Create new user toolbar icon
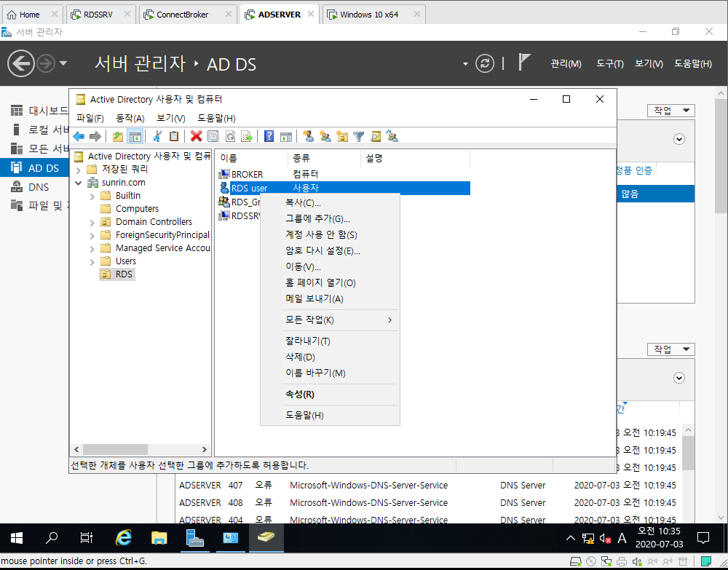 click(308, 136)
